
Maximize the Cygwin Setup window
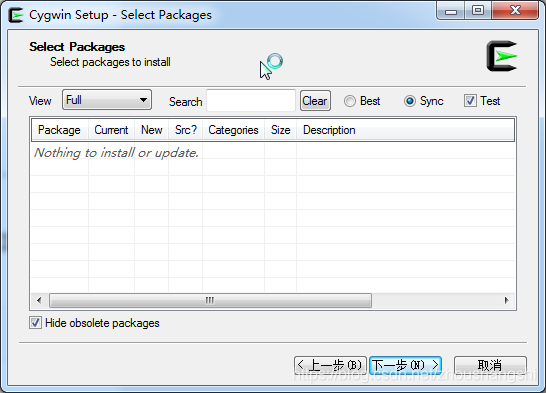[x=478, y=11]
